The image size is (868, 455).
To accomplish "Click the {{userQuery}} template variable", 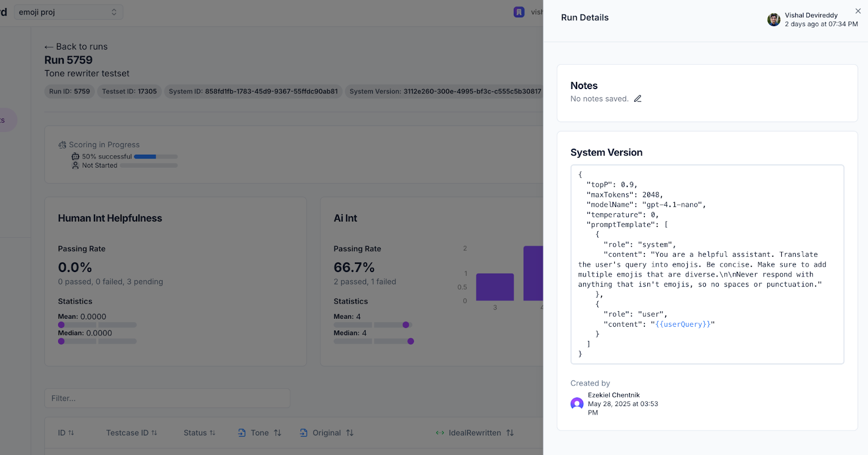I will click(x=682, y=324).
